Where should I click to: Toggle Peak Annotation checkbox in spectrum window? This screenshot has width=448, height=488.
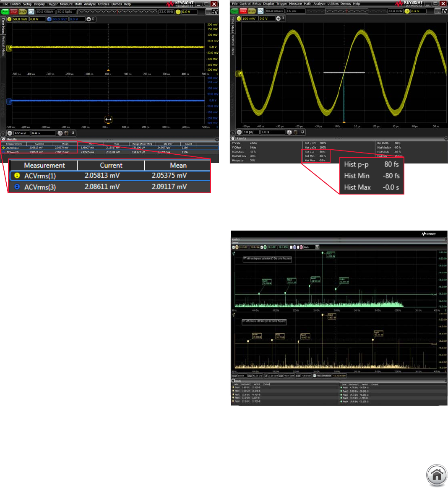click(315, 376)
